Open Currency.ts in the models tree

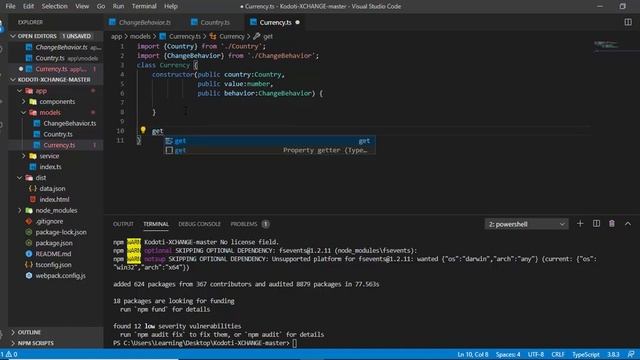click(x=59, y=145)
